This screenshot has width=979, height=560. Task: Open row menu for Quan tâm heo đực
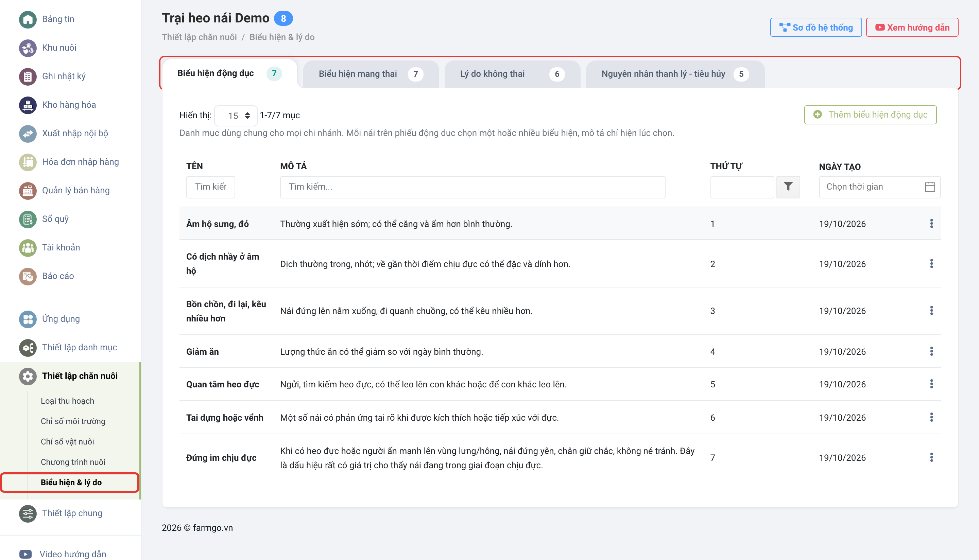931,384
